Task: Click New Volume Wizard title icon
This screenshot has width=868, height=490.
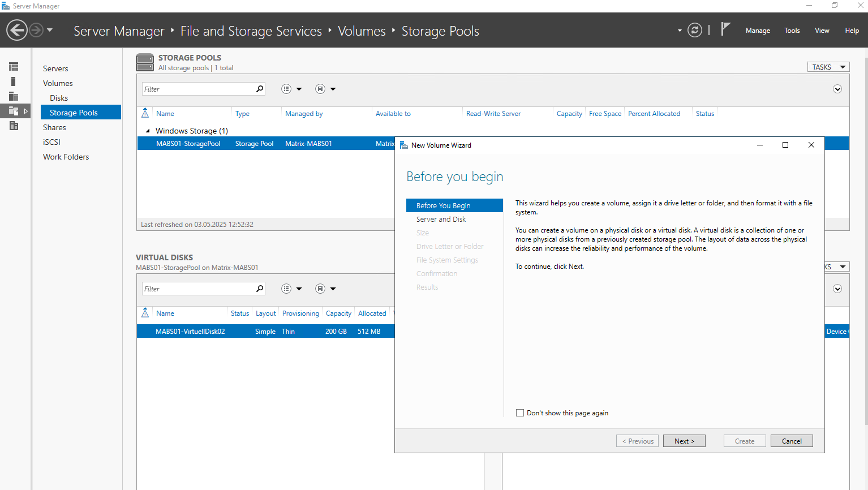Action: pos(403,145)
